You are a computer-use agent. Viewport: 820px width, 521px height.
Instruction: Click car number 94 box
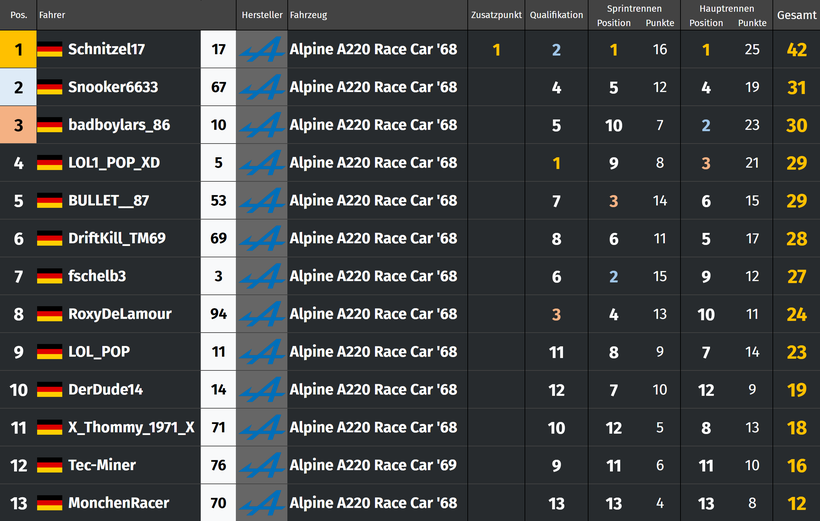[x=218, y=314]
